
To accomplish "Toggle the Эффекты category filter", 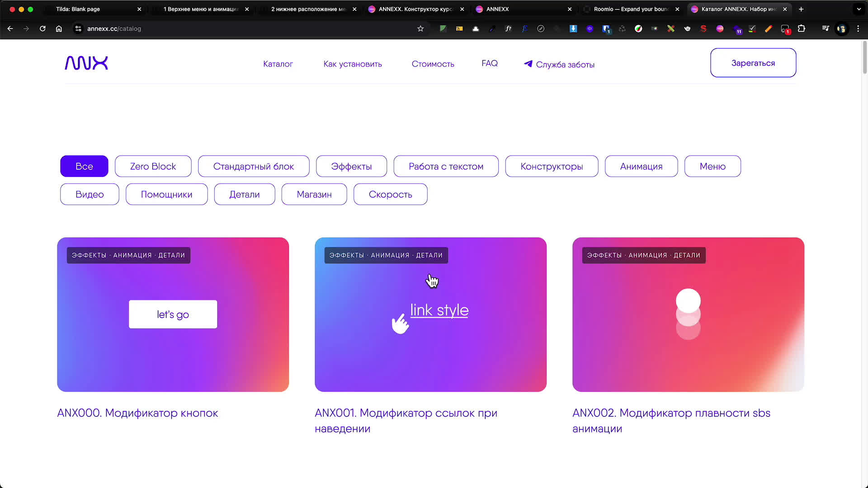I will (351, 166).
